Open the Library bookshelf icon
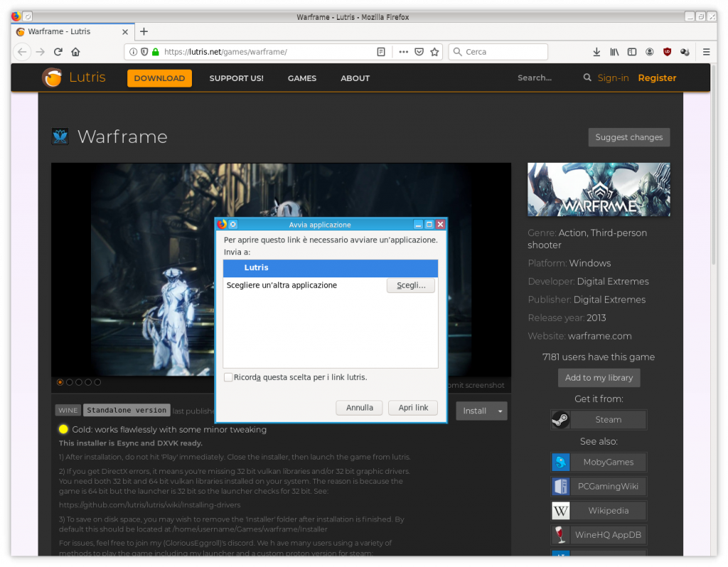This screenshot has height=567, width=728. pyautogui.click(x=614, y=52)
